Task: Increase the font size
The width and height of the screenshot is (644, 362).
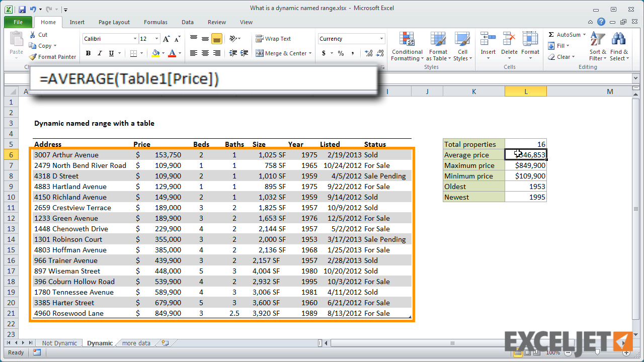Action: point(166,39)
